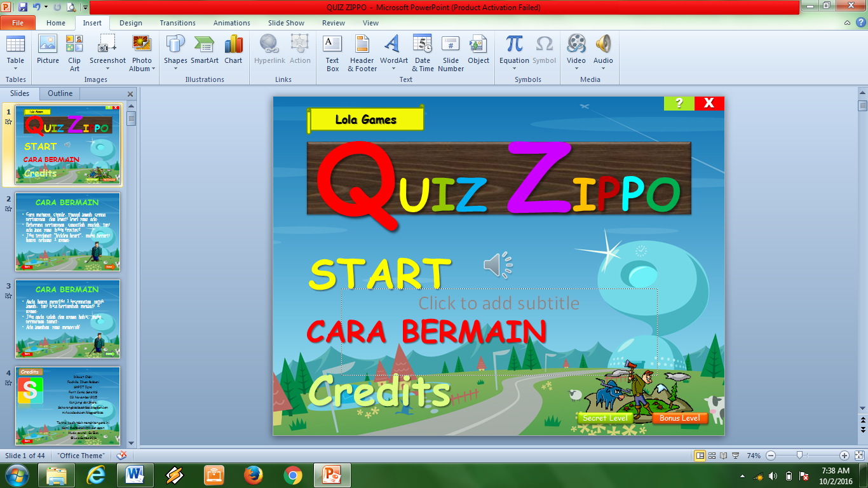Expand the Screenshot dropdown arrow
Viewport: 868px width, 488px height.
pyautogui.click(x=107, y=69)
